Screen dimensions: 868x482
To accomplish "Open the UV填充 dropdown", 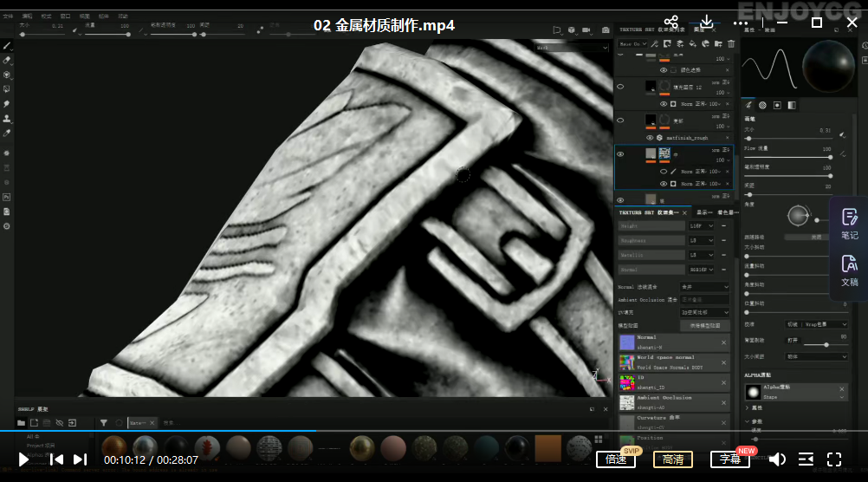I will tap(705, 312).
